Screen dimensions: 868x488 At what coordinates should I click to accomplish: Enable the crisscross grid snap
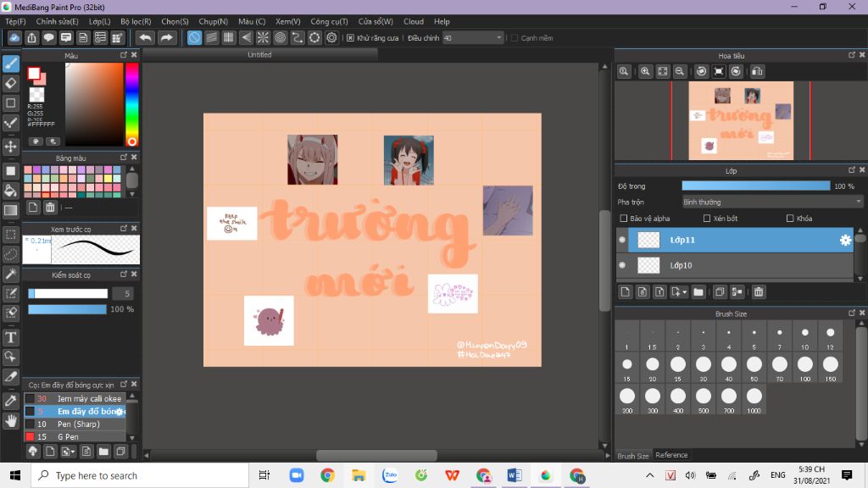tap(229, 37)
